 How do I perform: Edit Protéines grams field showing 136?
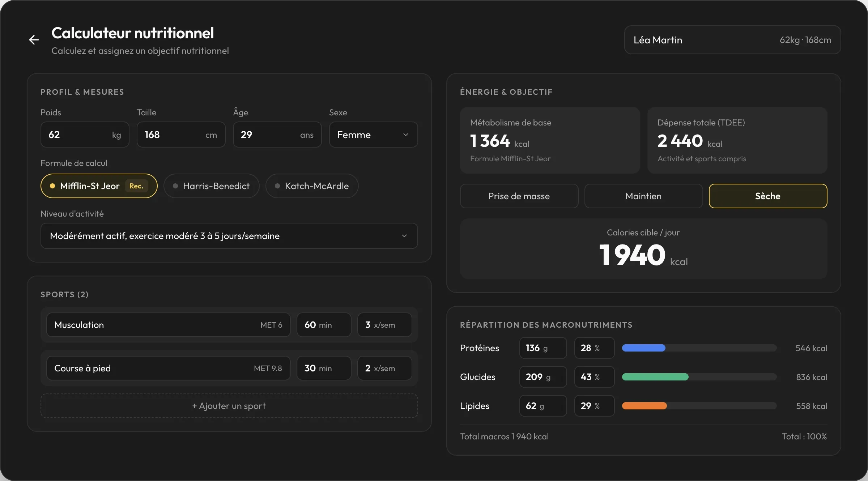pyautogui.click(x=543, y=348)
